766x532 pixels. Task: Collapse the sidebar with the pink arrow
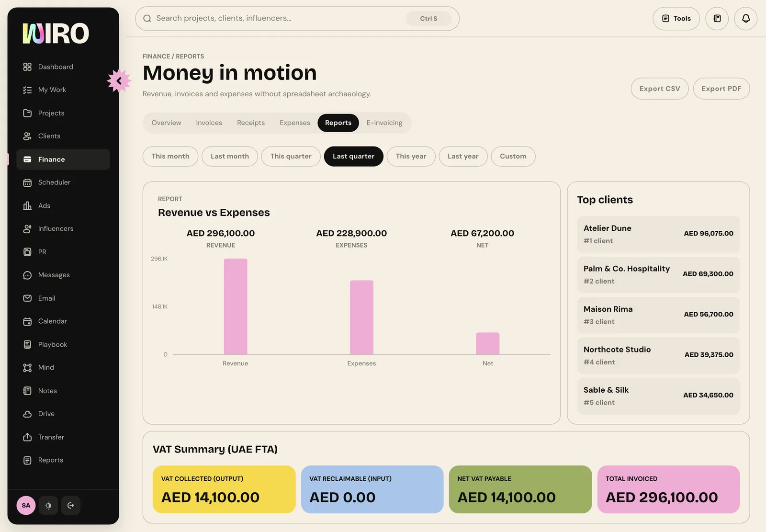pyautogui.click(x=119, y=81)
